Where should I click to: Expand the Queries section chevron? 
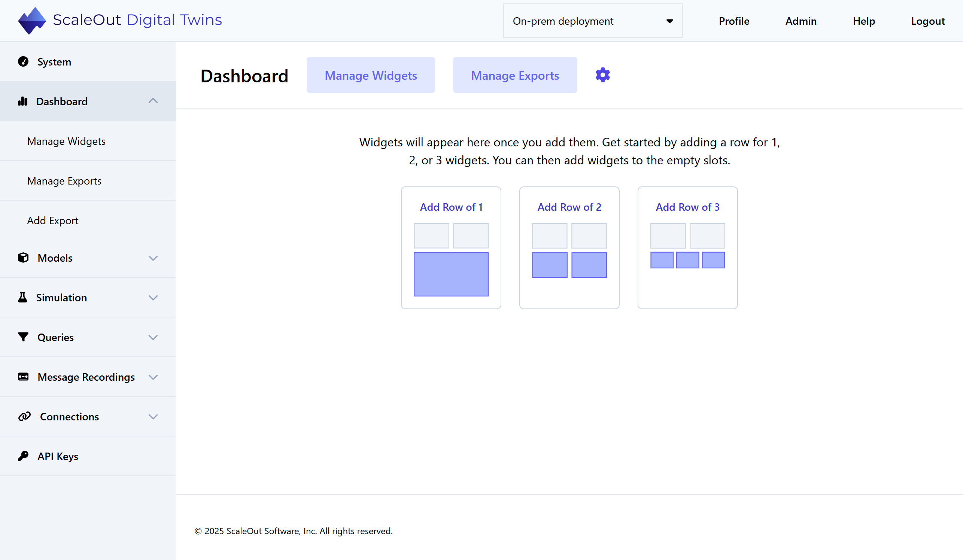pyautogui.click(x=153, y=338)
